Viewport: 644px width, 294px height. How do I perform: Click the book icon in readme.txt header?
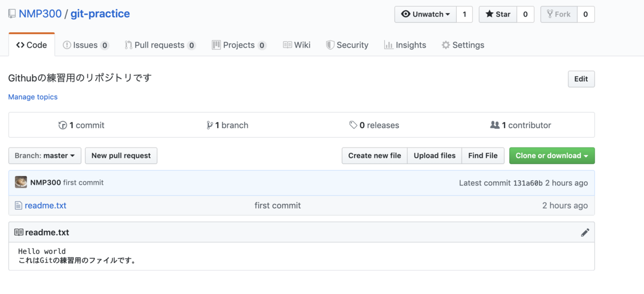(x=19, y=232)
